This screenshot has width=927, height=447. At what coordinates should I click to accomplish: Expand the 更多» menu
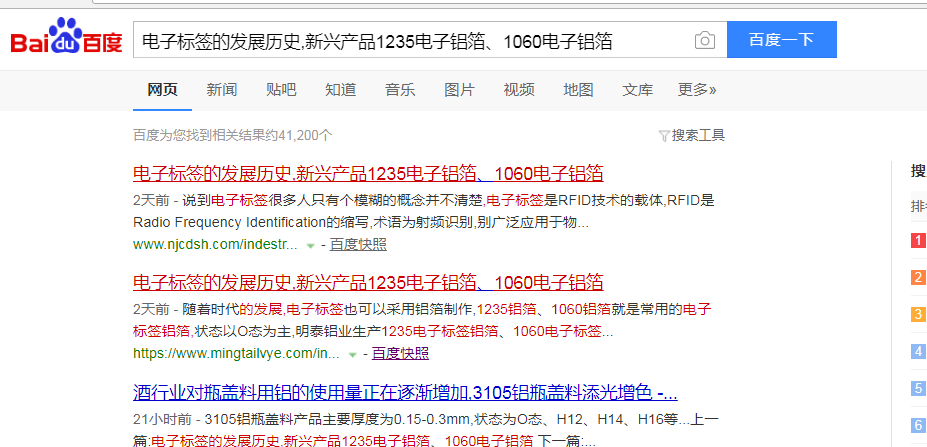pyautogui.click(x=697, y=90)
